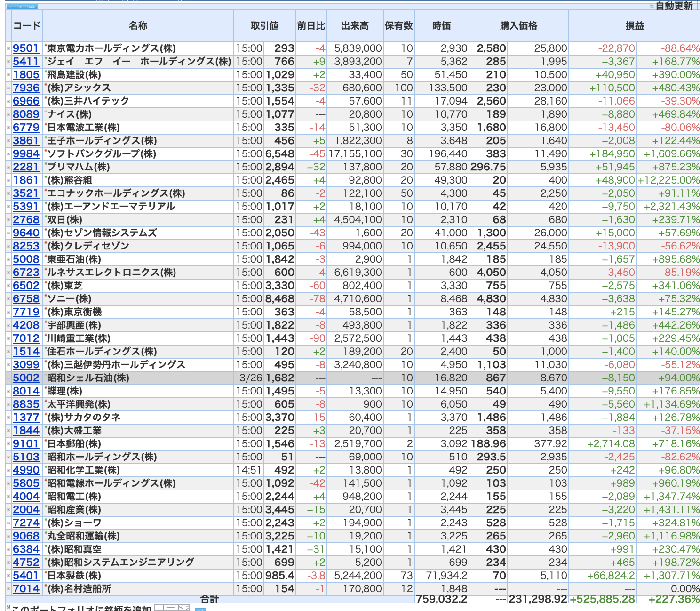Click the small row icon beside code 6758
Image resolution: width=700 pixels, height=611 pixels.
(8, 299)
